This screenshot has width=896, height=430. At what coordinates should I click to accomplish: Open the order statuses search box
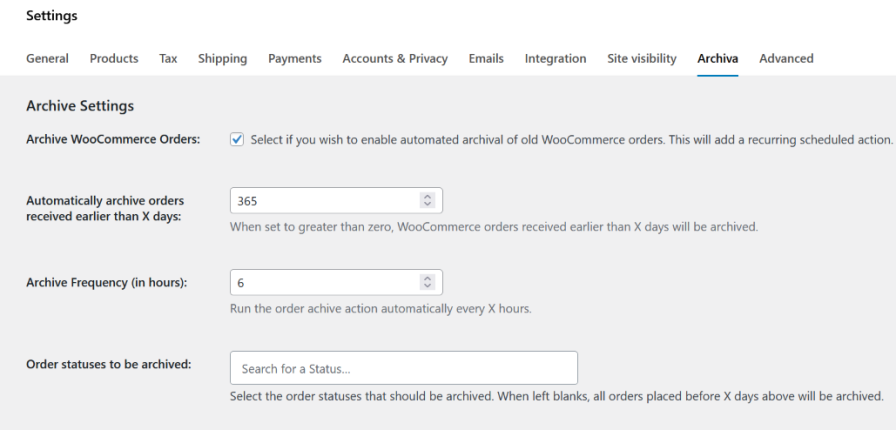[404, 368]
